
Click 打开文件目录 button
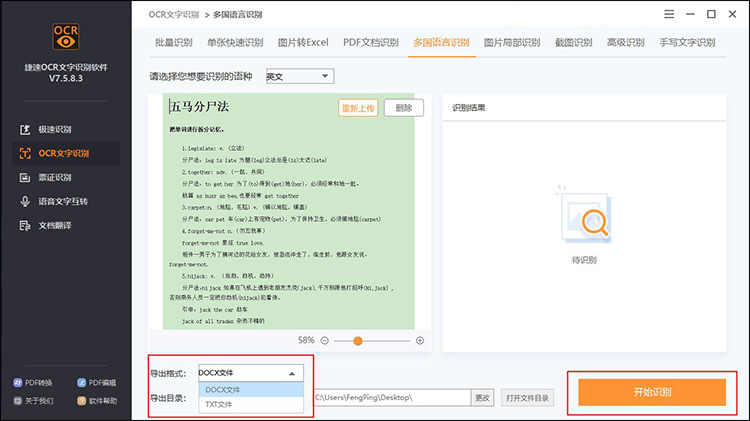click(527, 398)
